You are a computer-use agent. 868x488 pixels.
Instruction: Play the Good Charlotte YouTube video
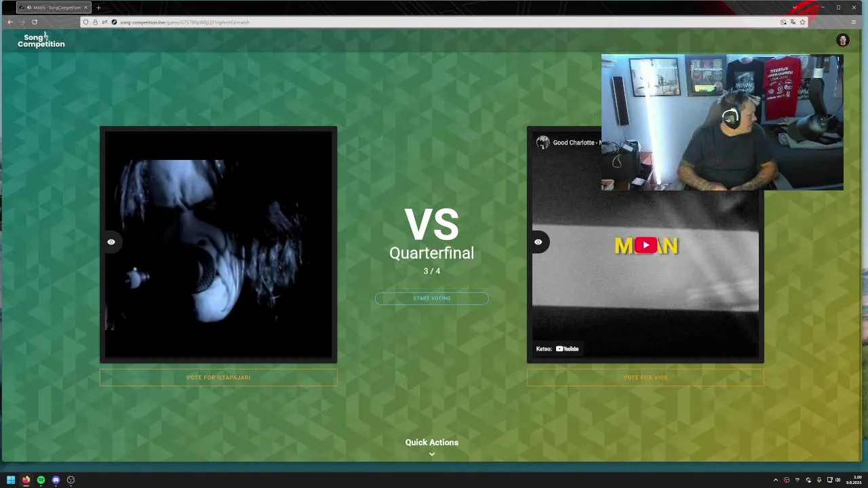[646, 245]
